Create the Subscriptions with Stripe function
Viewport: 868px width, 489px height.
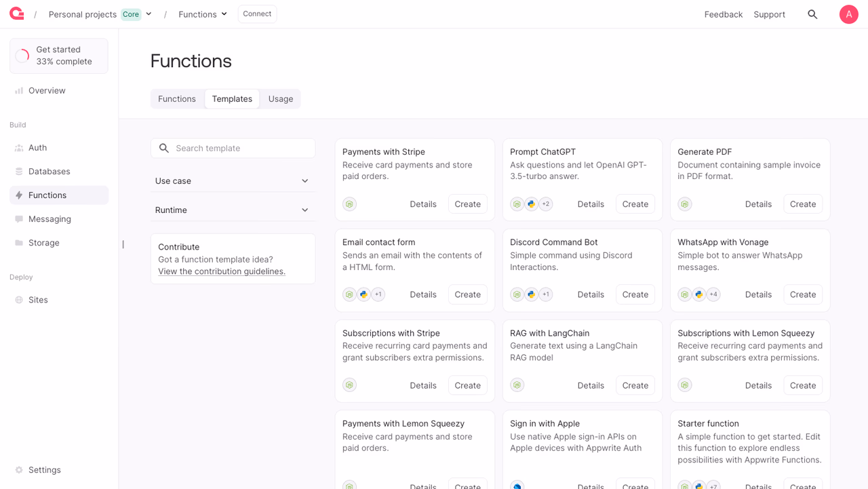468,385
